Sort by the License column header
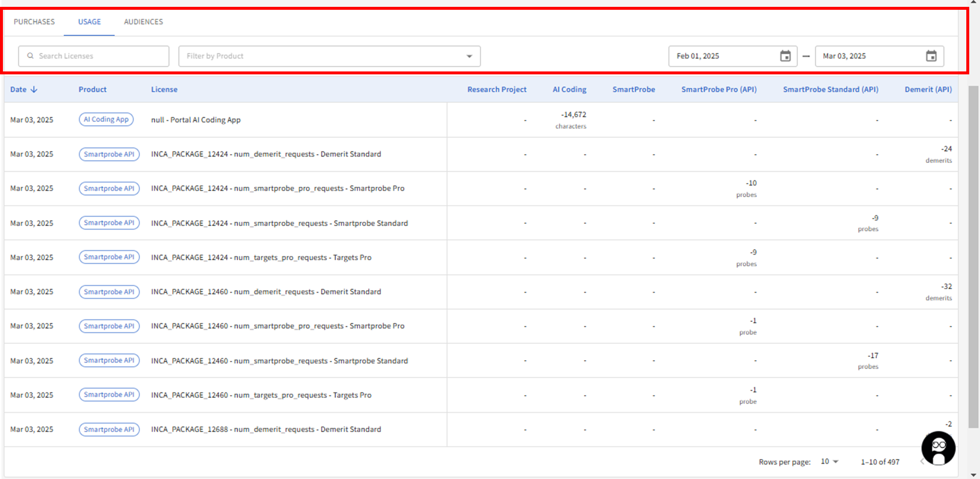The height and width of the screenshot is (479, 980). pyautogui.click(x=164, y=90)
